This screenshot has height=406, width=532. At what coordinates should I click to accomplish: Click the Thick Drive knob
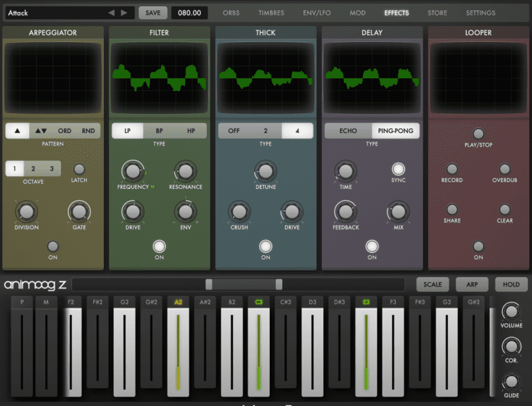point(291,212)
